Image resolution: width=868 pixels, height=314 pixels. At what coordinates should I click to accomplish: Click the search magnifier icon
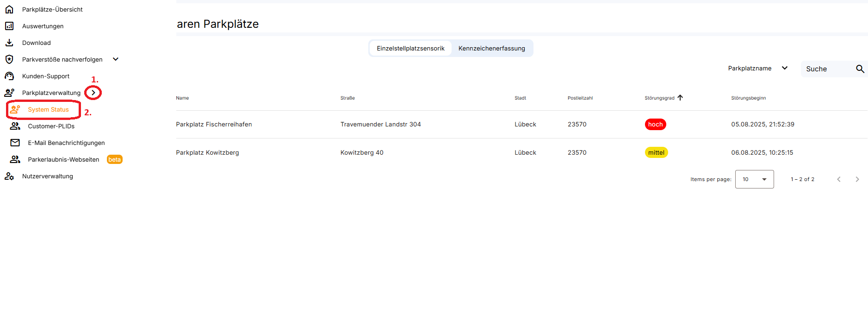click(x=860, y=69)
